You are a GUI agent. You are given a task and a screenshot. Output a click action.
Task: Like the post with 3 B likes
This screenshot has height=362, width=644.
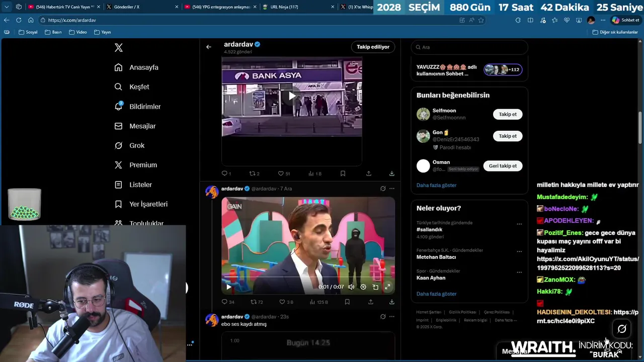[286, 302]
